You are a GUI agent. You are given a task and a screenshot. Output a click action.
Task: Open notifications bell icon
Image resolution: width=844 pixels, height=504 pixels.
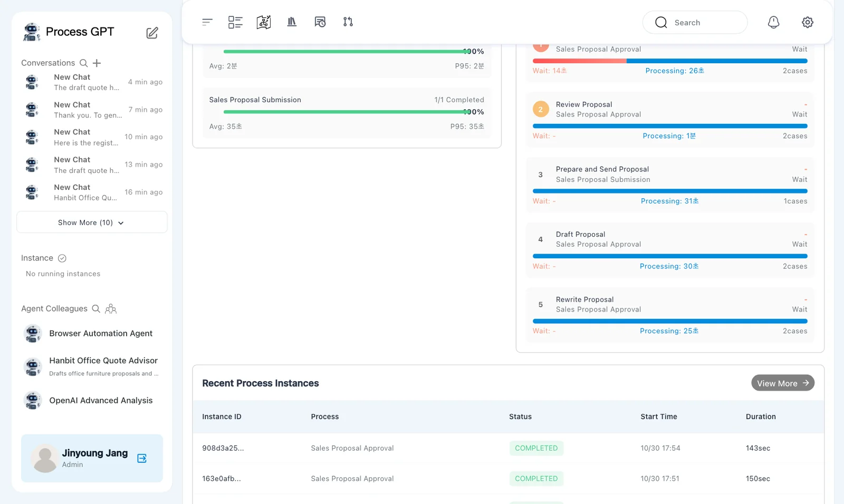[773, 22]
